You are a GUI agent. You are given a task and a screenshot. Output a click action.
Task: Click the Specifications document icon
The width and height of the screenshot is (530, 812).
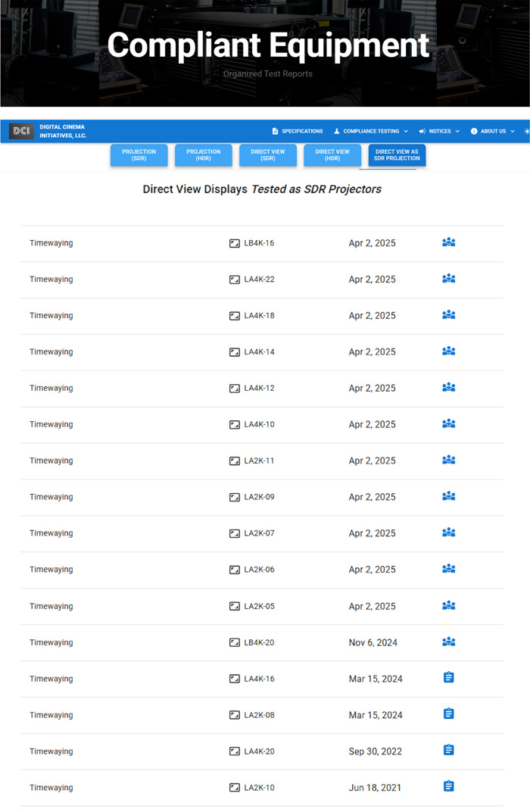(x=276, y=132)
